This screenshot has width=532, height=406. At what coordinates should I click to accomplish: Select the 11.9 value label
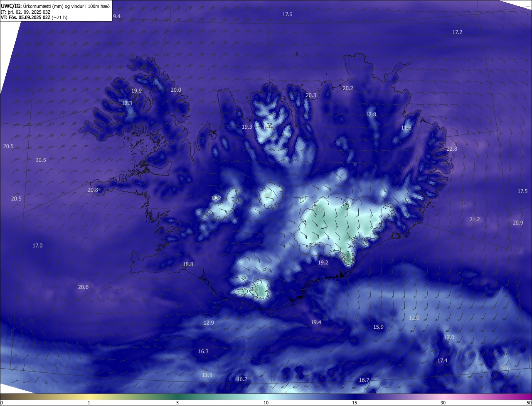207,375
